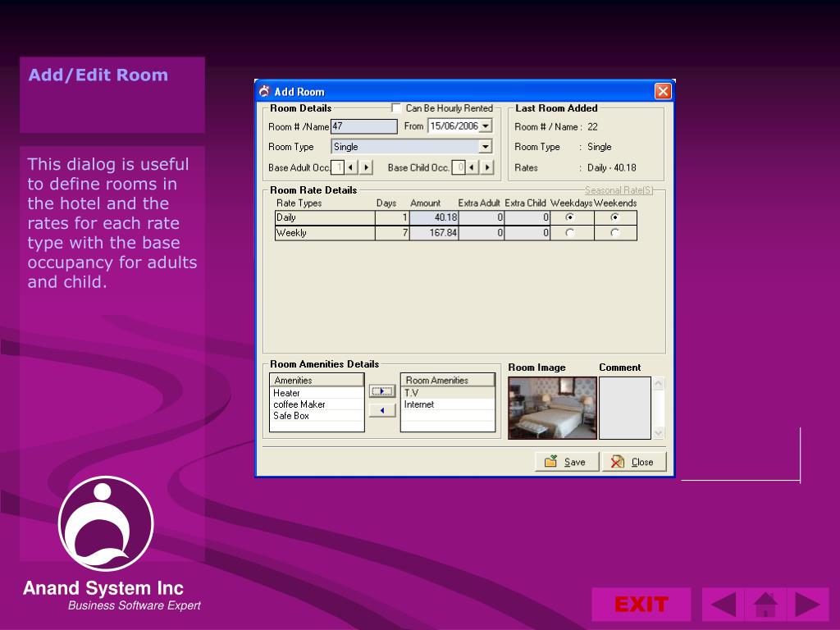Click the Close button in the dialog
Image resolution: width=840 pixels, height=630 pixels.
point(634,462)
